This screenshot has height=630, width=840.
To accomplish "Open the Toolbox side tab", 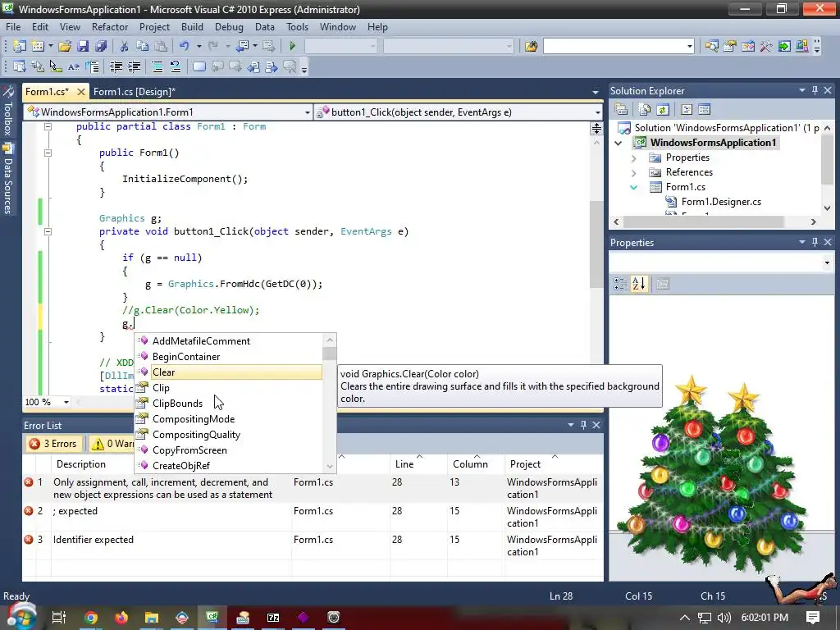I will [7, 112].
